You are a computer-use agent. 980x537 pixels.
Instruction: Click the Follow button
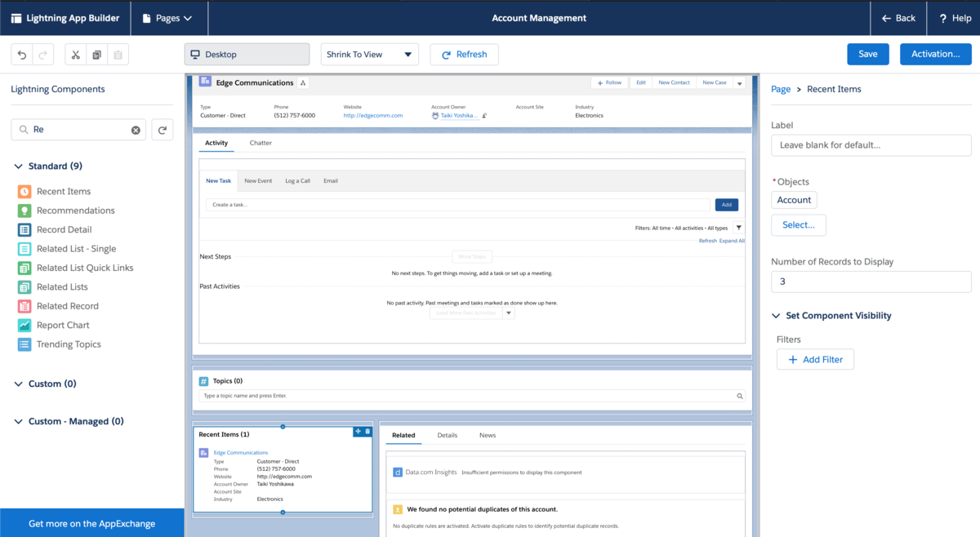[x=609, y=82]
